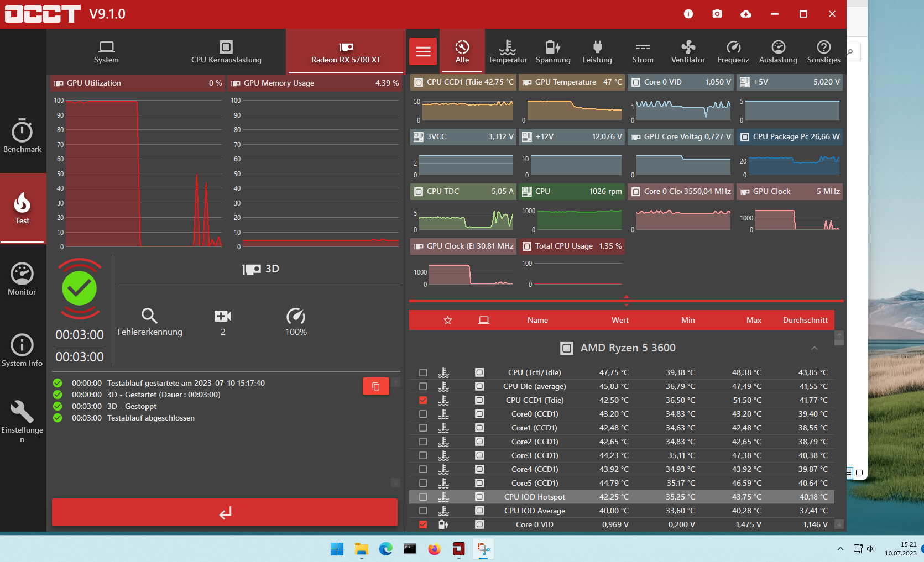924x562 pixels.
Task: Click the 'Testablauf abgeschlossen' log entry
Action: (x=151, y=418)
